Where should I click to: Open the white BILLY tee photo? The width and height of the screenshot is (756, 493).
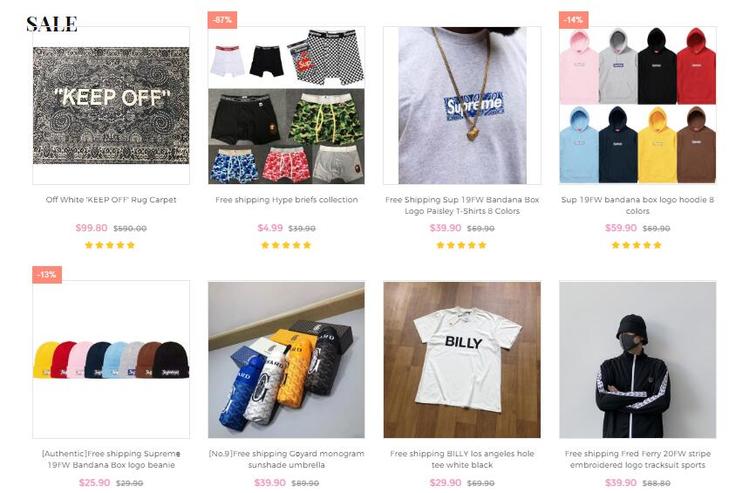coord(462,360)
